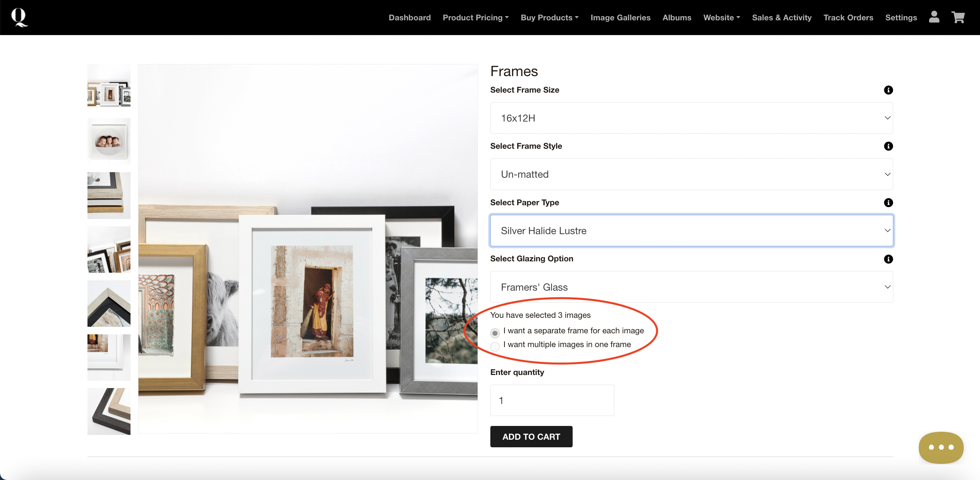The width and height of the screenshot is (980, 480).
Task: Select multiple images in one frame option
Action: pos(494,346)
